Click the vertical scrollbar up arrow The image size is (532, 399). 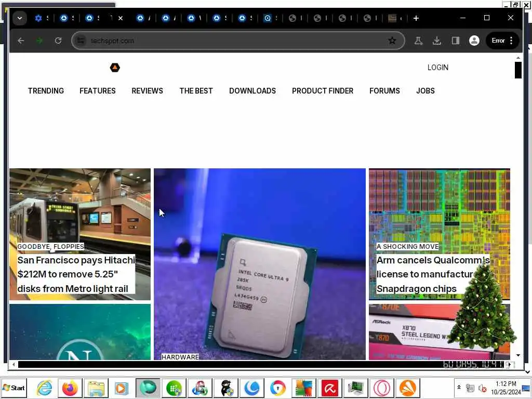[x=518, y=58]
